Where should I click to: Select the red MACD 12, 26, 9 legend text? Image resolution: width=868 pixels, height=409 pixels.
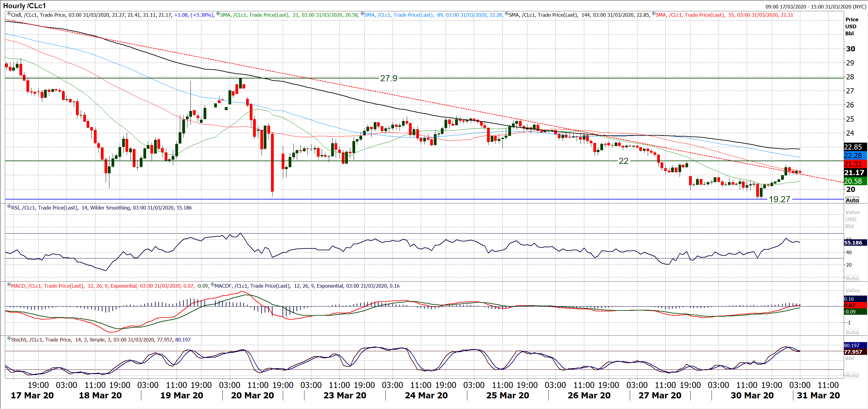(109, 286)
